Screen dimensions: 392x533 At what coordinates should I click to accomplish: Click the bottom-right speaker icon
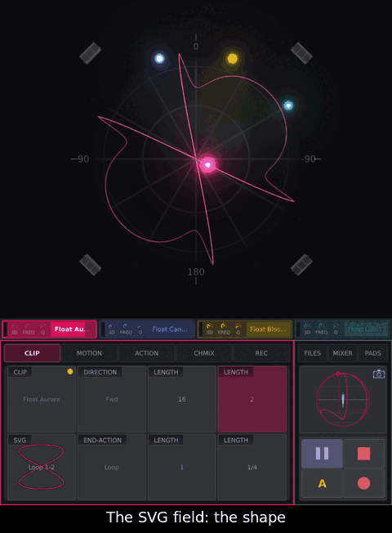301,265
